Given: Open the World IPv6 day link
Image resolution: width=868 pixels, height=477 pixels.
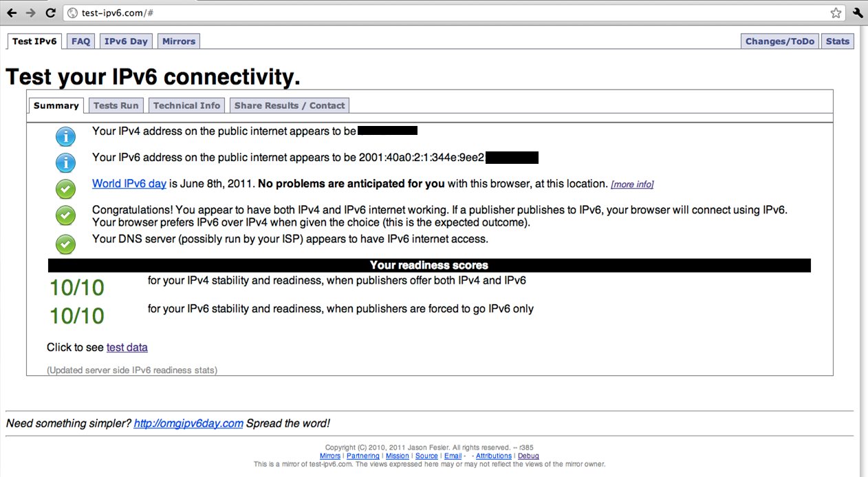Looking at the screenshot, I should tap(129, 184).
